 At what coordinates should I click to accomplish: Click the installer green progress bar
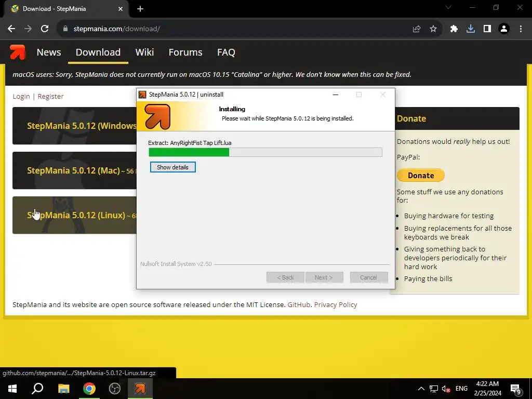point(265,152)
